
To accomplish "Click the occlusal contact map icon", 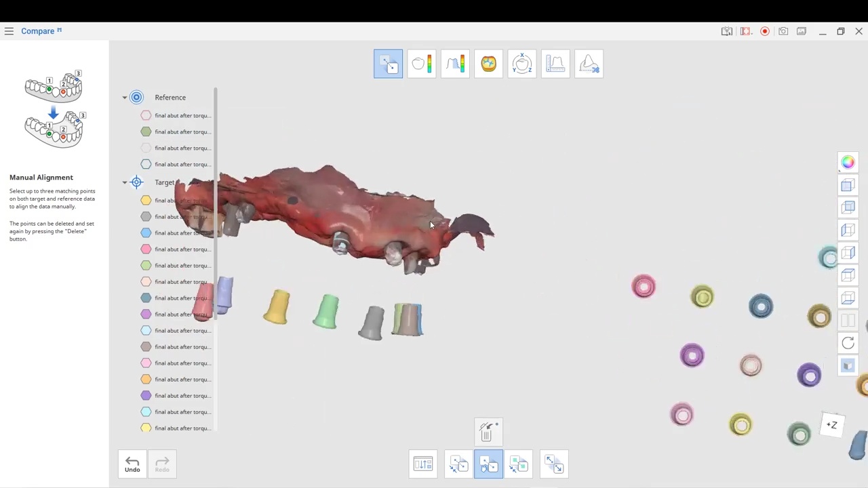I will (488, 64).
